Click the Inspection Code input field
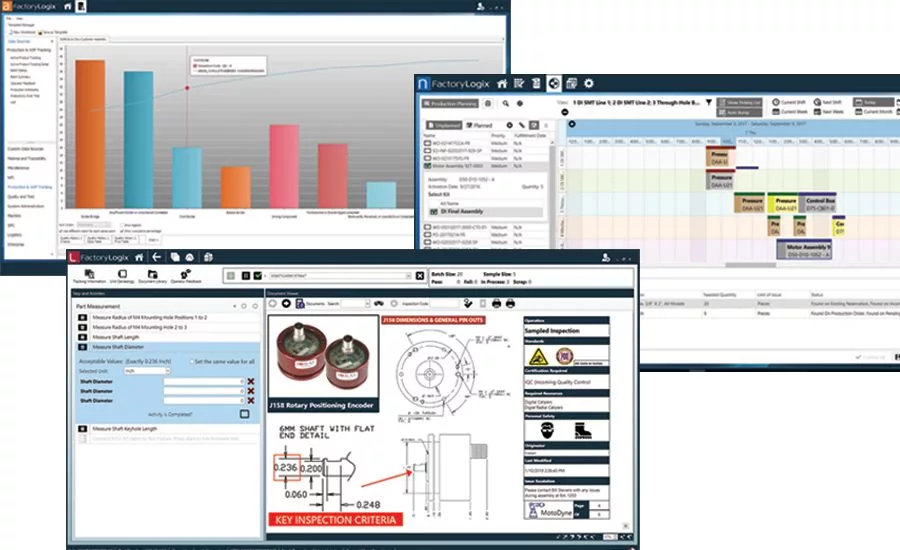 coord(444,303)
